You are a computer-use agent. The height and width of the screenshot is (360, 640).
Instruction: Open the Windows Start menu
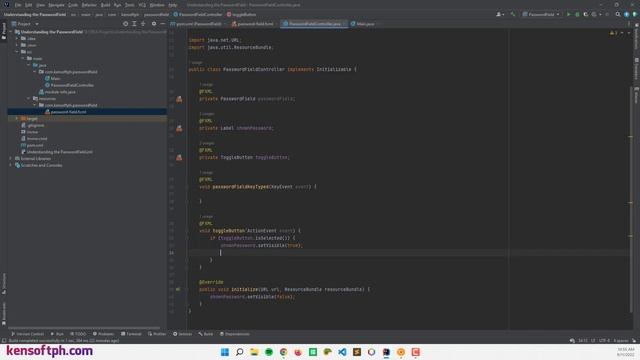click(225, 352)
